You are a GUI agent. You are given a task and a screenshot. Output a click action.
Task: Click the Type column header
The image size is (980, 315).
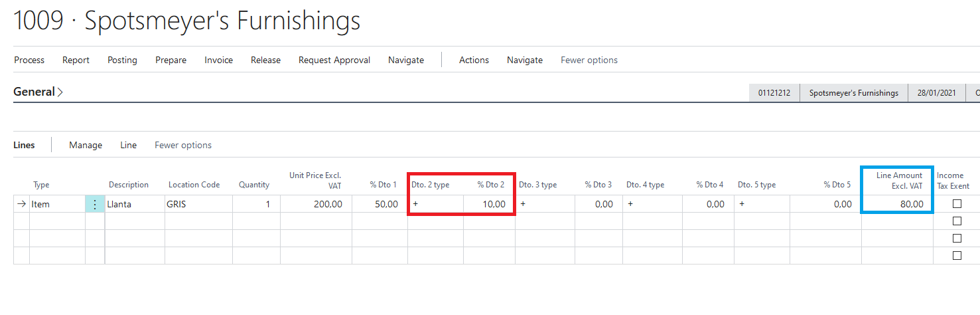[x=41, y=185]
